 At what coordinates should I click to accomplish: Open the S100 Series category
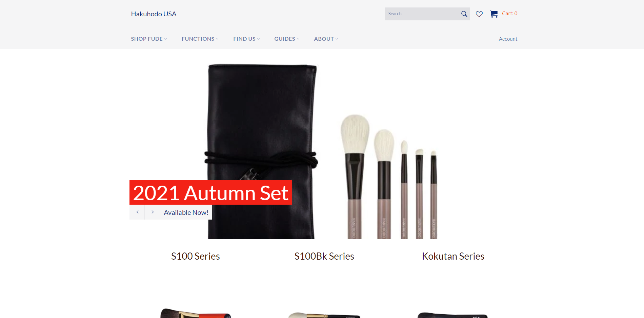(x=195, y=256)
